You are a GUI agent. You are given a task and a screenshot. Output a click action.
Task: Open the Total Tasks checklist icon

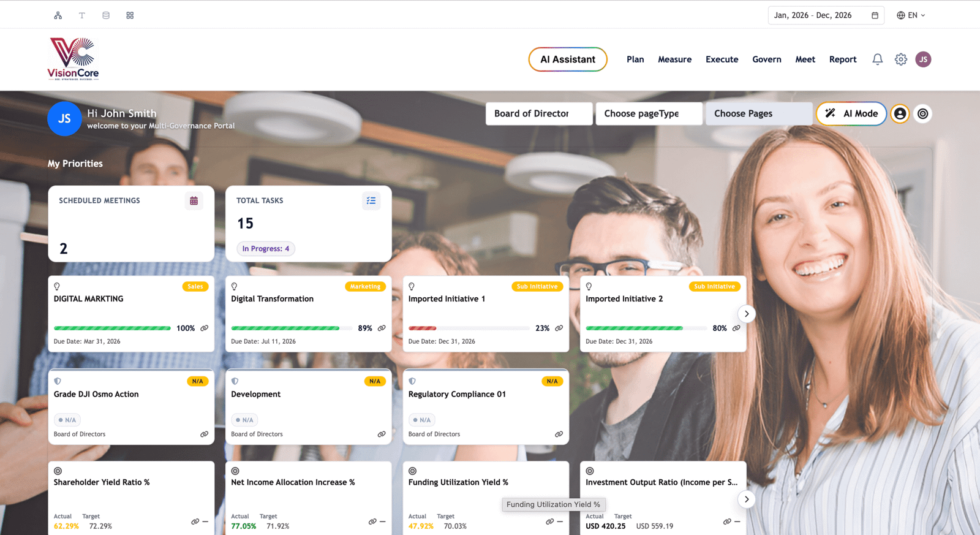point(371,200)
